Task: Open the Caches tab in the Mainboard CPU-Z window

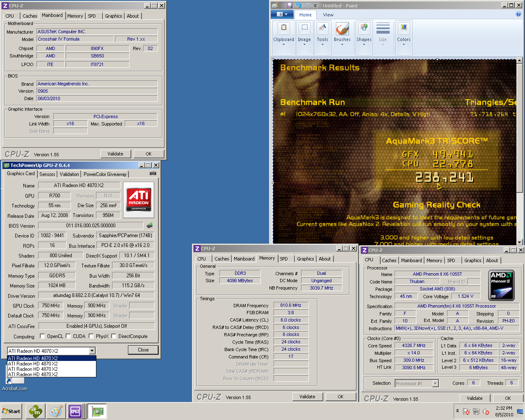Action: pyautogui.click(x=30, y=16)
